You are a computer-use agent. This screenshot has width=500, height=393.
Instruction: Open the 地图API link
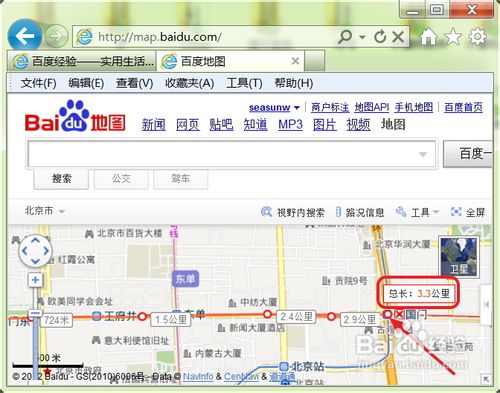(x=372, y=107)
